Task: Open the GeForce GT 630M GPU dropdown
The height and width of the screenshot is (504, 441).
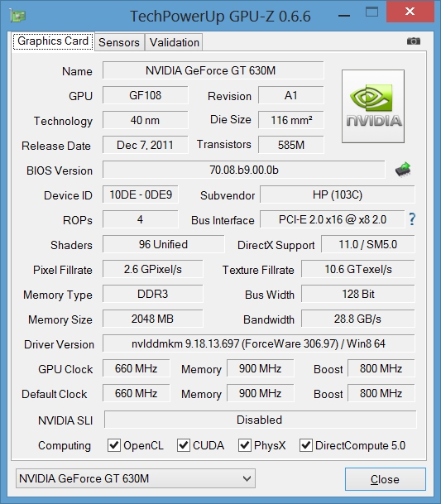Action: (x=136, y=478)
